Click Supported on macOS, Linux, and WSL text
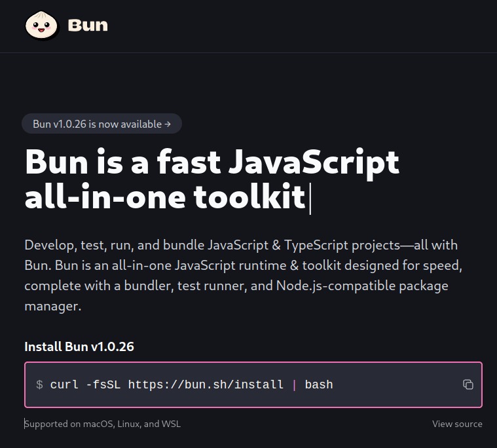497x448 pixels. [103, 424]
